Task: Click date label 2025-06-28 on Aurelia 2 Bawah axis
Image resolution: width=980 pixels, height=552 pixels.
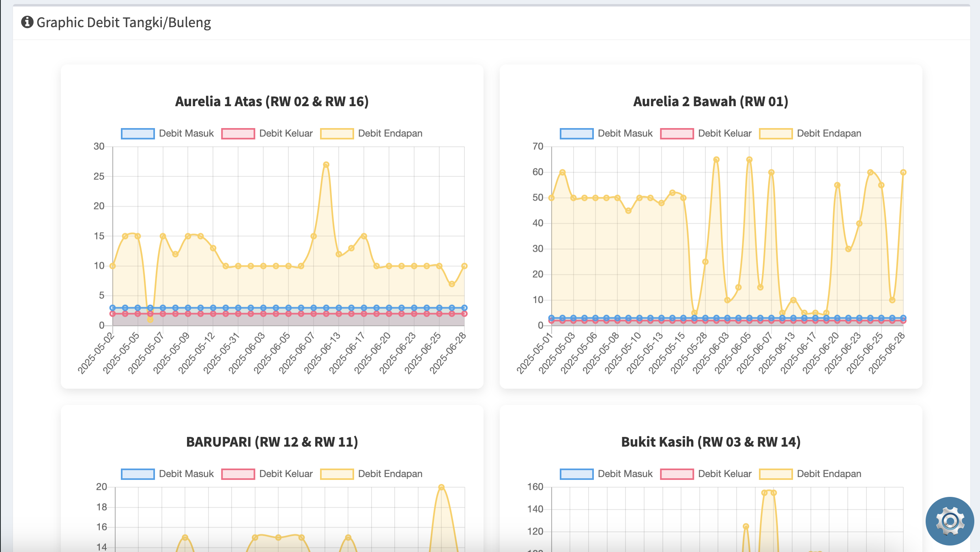Action: tap(887, 353)
